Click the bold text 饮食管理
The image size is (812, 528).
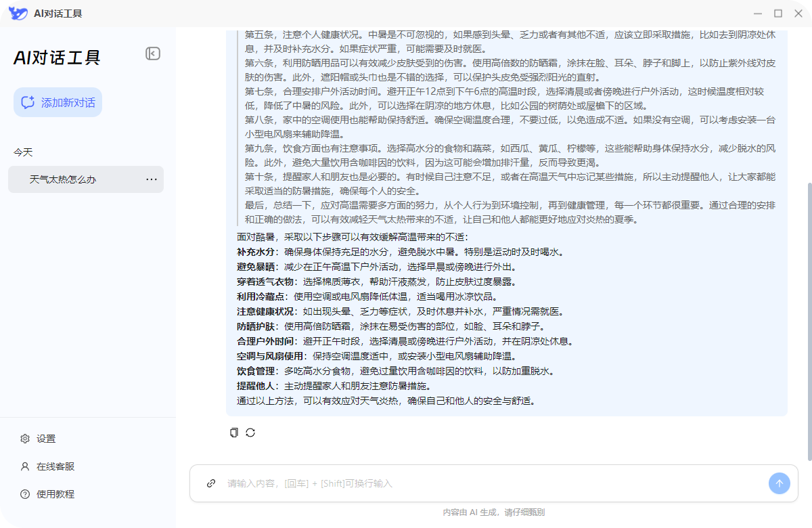pyautogui.click(x=256, y=371)
